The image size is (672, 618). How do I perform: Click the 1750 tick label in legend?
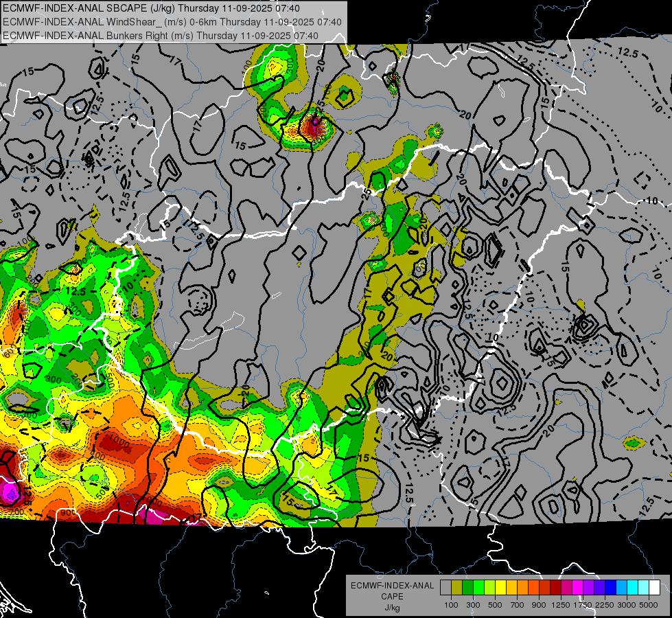[583, 605]
